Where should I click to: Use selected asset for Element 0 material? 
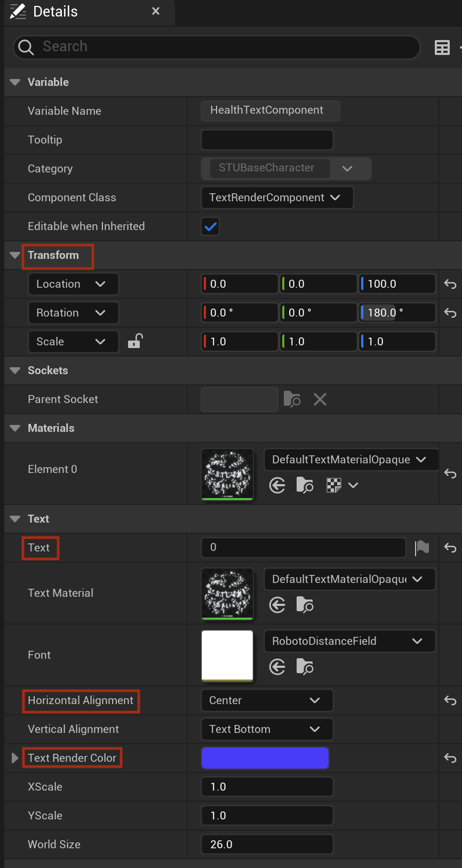pyautogui.click(x=277, y=485)
